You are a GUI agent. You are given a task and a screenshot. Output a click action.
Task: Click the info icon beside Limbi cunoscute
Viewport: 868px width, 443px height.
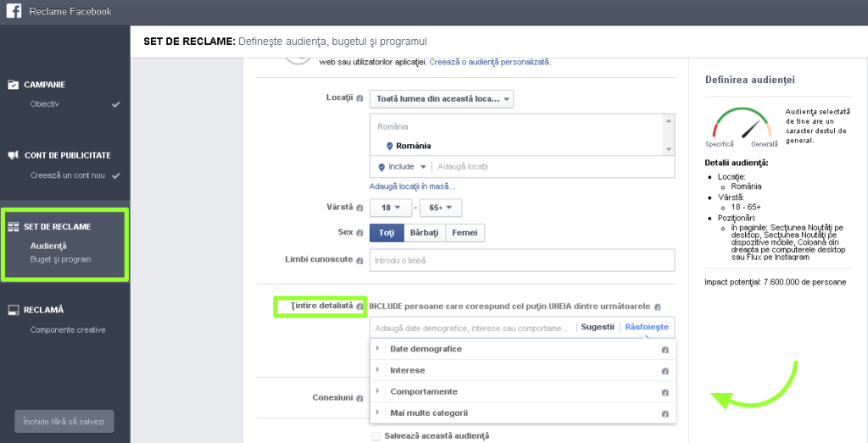point(359,261)
